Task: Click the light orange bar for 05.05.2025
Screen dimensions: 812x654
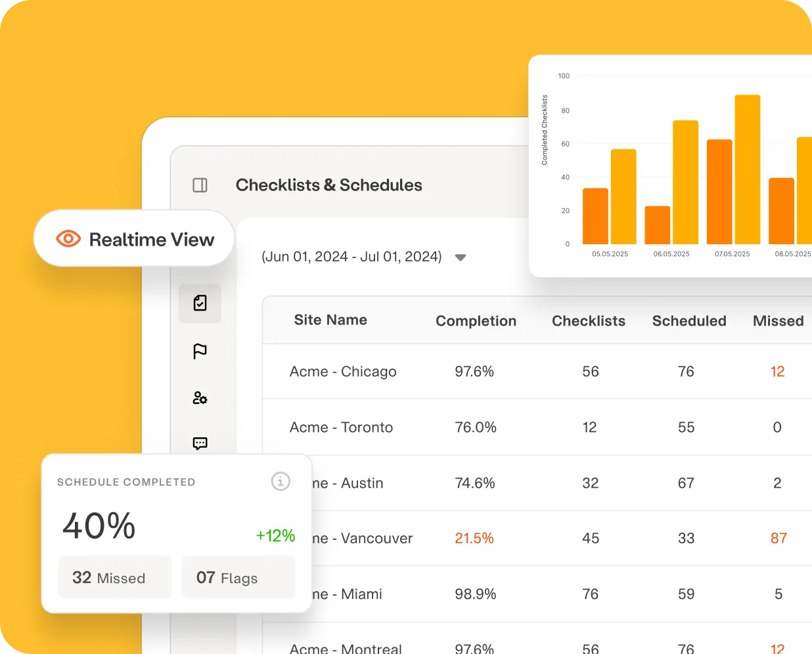Action: tap(623, 197)
